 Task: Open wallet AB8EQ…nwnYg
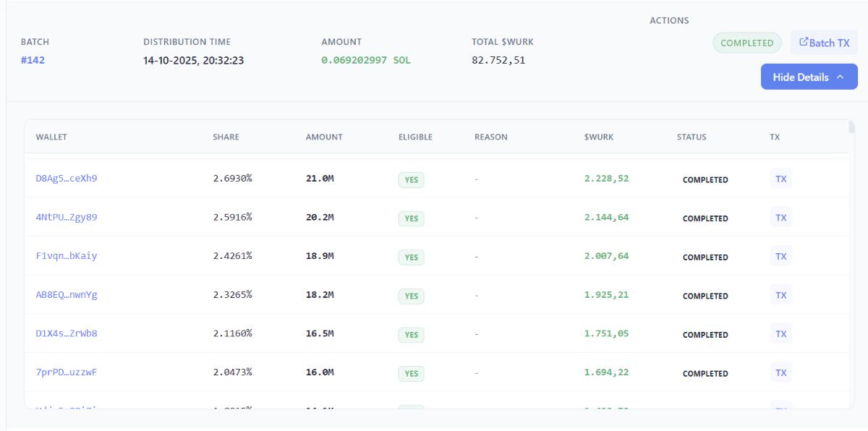[67, 295]
